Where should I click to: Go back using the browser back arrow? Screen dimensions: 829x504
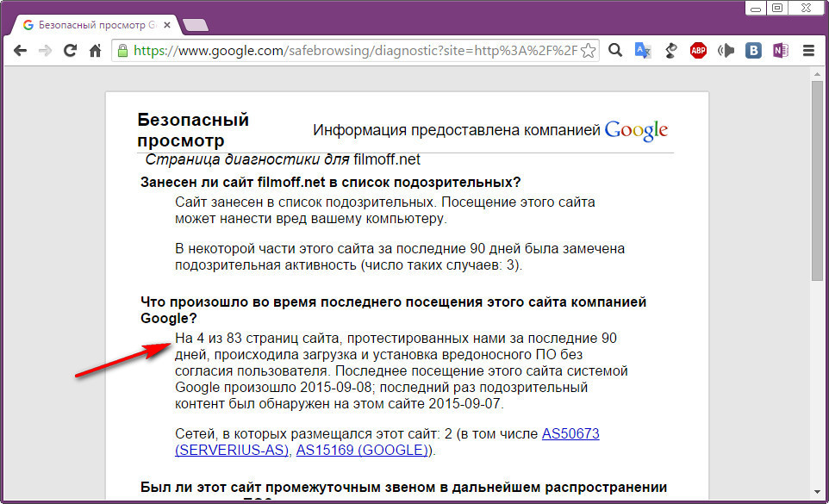coord(20,51)
